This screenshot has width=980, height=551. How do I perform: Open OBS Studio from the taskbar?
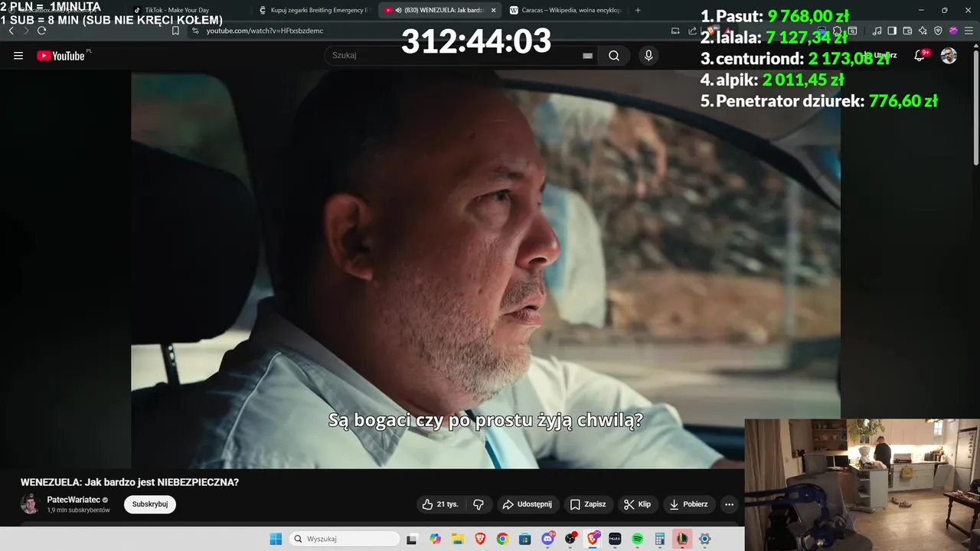pyautogui.click(x=570, y=539)
